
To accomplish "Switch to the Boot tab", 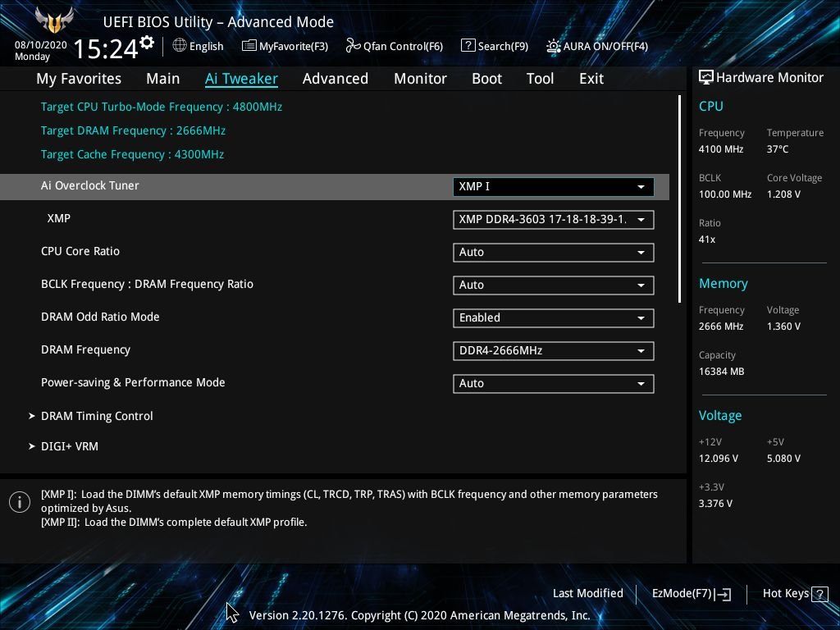I will 486,79.
